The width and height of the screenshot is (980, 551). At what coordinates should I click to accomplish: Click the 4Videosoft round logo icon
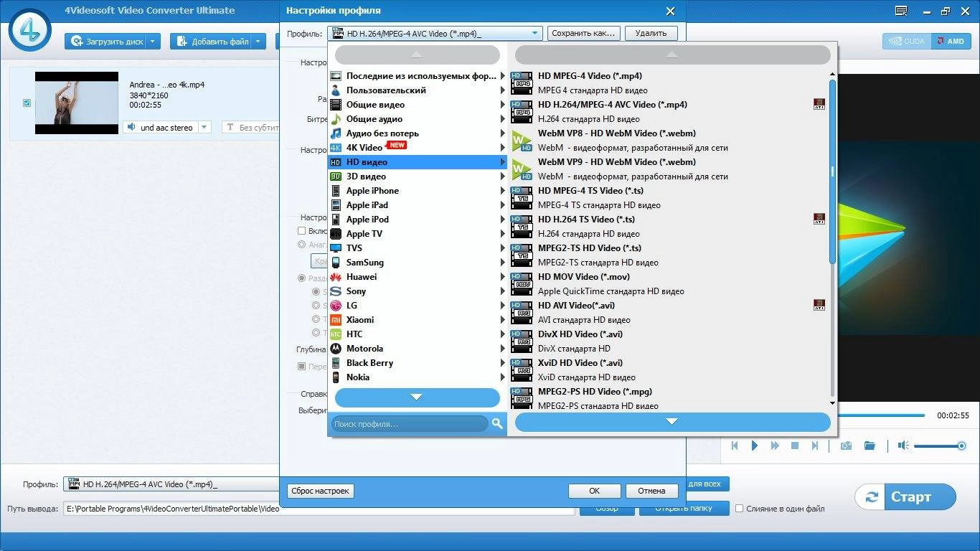(29, 29)
